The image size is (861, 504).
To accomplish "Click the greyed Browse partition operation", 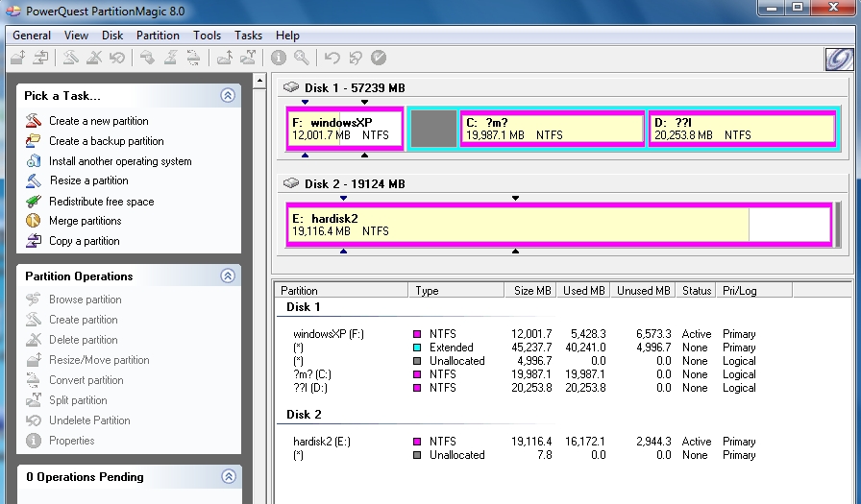I will coord(86,300).
